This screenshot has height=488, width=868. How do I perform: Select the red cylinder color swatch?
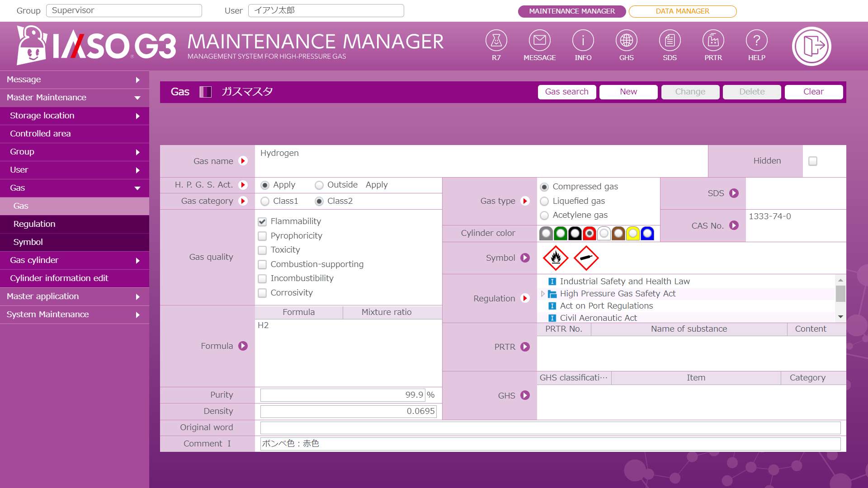(x=589, y=233)
